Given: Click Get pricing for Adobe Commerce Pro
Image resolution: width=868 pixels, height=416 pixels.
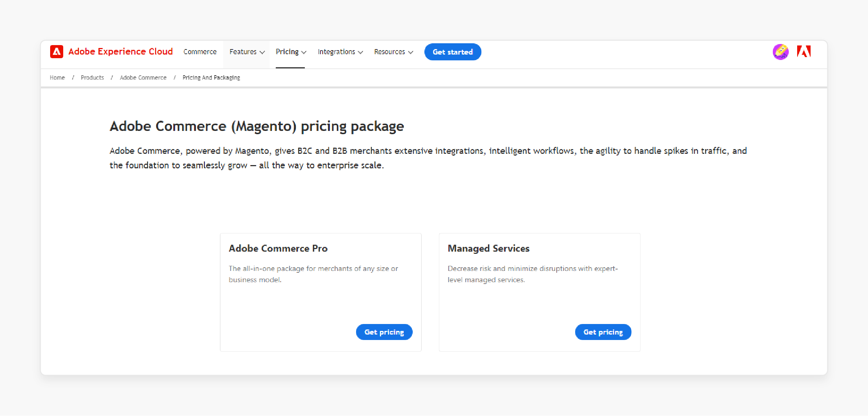Looking at the screenshot, I should click(384, 332).
